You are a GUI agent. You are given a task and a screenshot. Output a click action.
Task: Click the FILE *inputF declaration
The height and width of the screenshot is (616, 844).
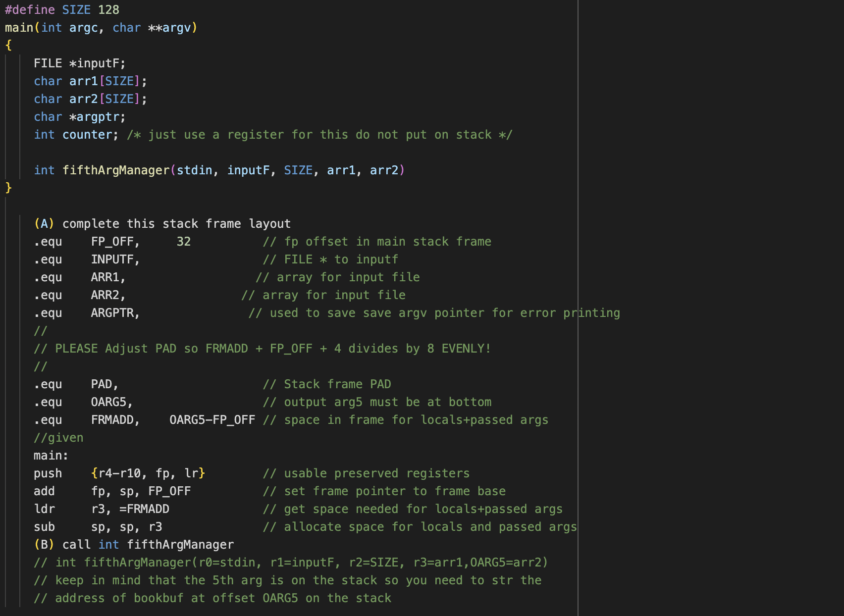[79, 63]
